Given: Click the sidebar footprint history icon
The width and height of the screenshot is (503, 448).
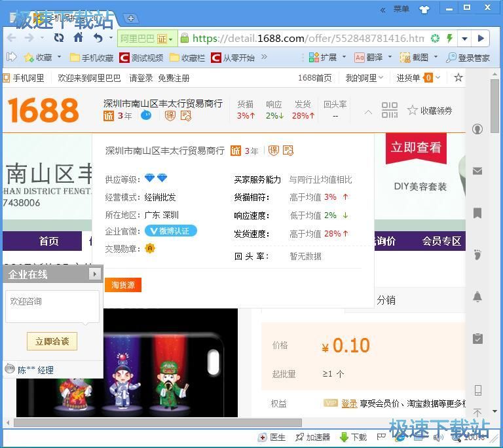Looking at the screenshot, I should point(477,255).
